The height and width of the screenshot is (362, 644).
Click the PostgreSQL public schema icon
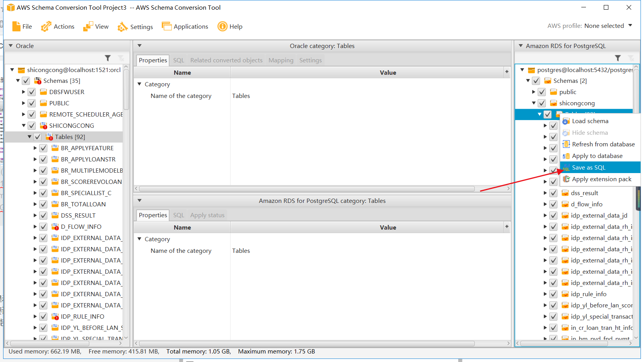(x=554, y=92)
